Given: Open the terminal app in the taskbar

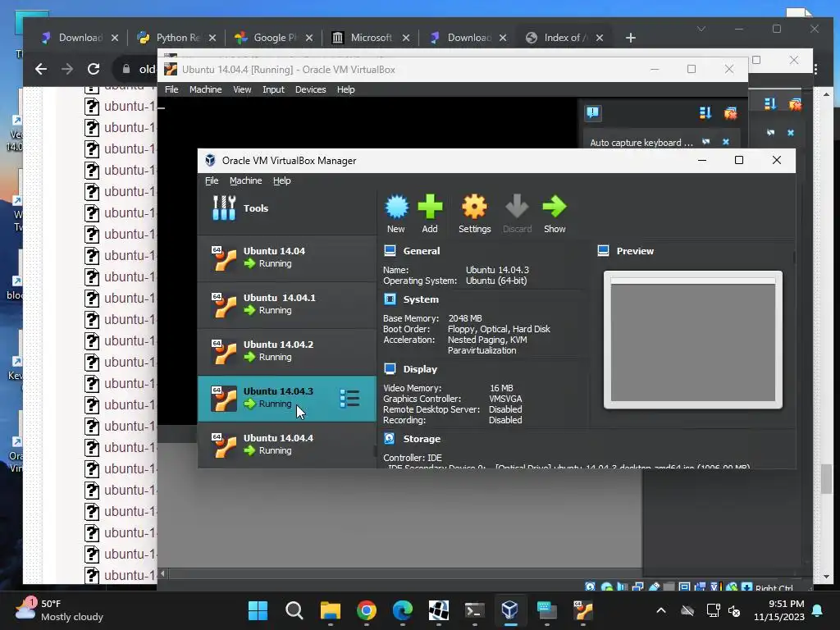Looking at the screenshot, I should click(475, 610).
